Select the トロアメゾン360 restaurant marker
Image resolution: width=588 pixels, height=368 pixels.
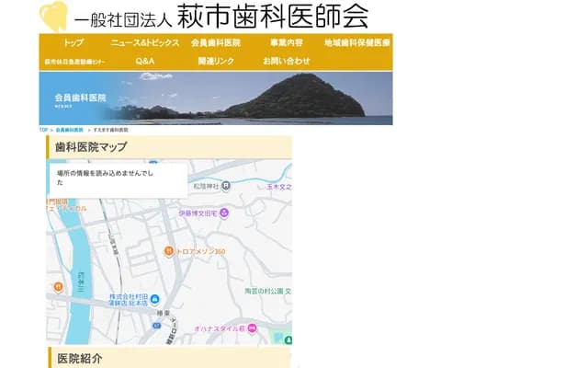click(169, 251)
